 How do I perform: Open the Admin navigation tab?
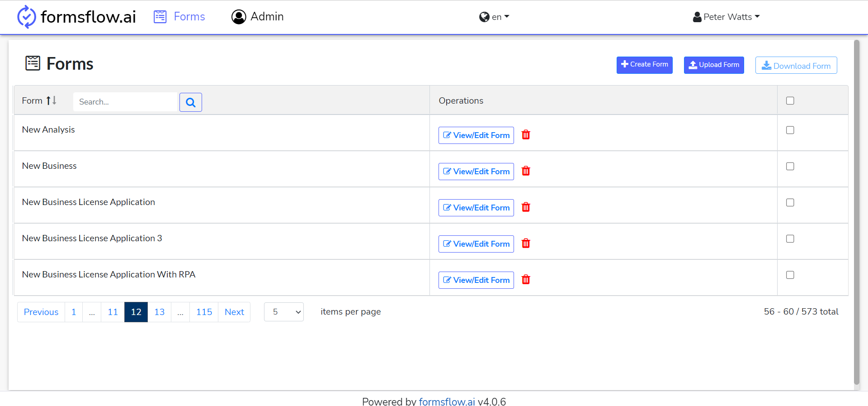pos(258,17)
